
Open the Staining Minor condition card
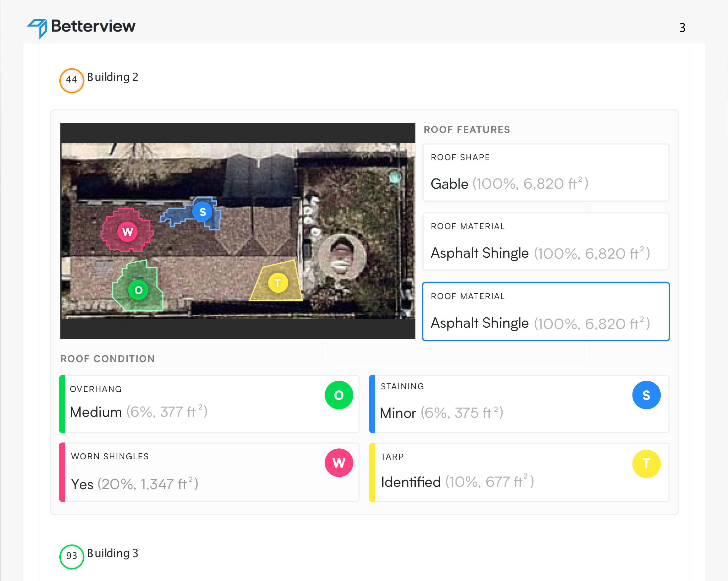(519, 404)
